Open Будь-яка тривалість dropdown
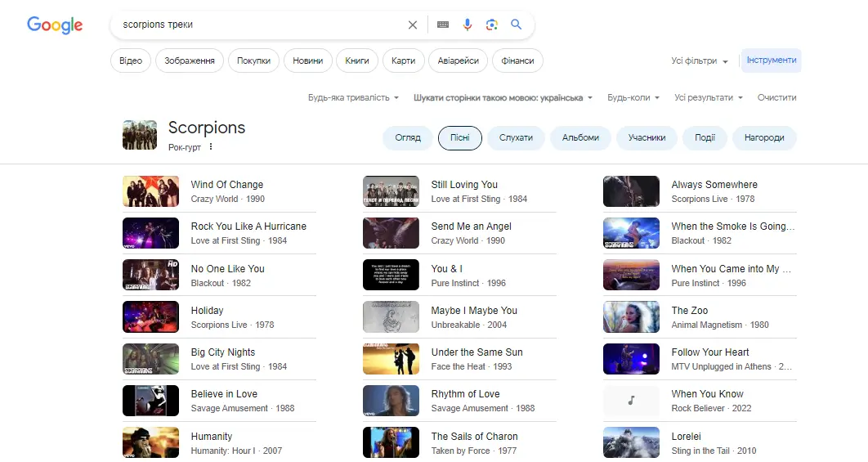The image size is (868, 462). [353, 97]
